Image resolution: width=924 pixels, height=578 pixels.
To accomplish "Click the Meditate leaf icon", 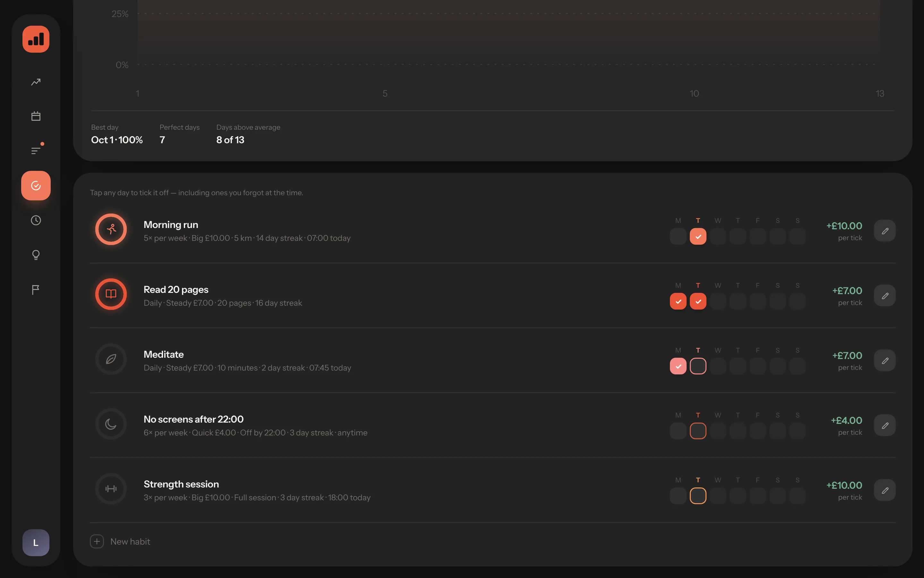I will [111, 359].
